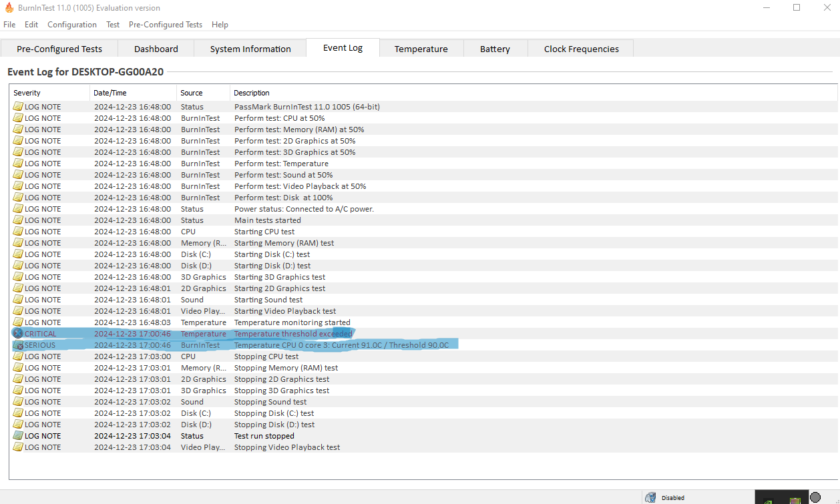840x504 pixels.
Task: Click the note icon for Starting Video Playback test row
Action: pos(18,311)
